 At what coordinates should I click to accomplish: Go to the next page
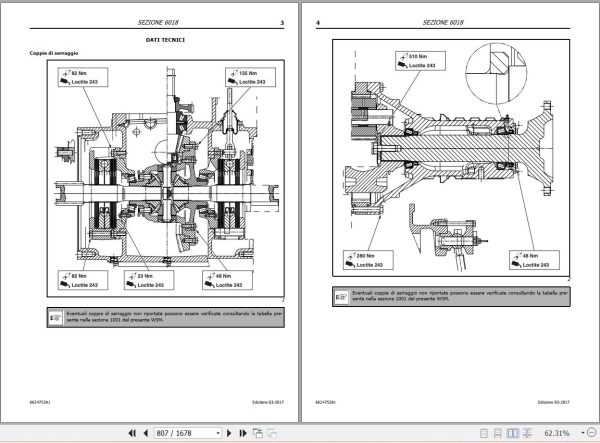[x=229, y=433]
